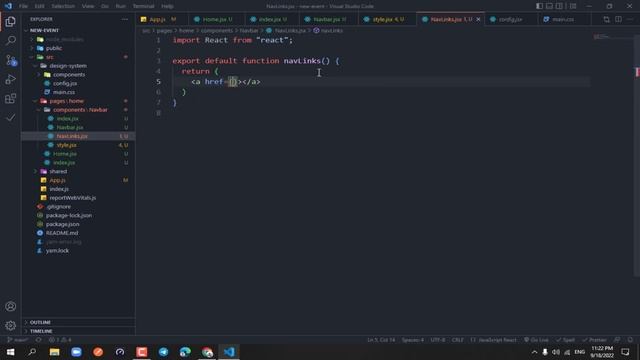Open the Accounts menu icon
The width and height of the screenshot is (640, 360).
11,307
